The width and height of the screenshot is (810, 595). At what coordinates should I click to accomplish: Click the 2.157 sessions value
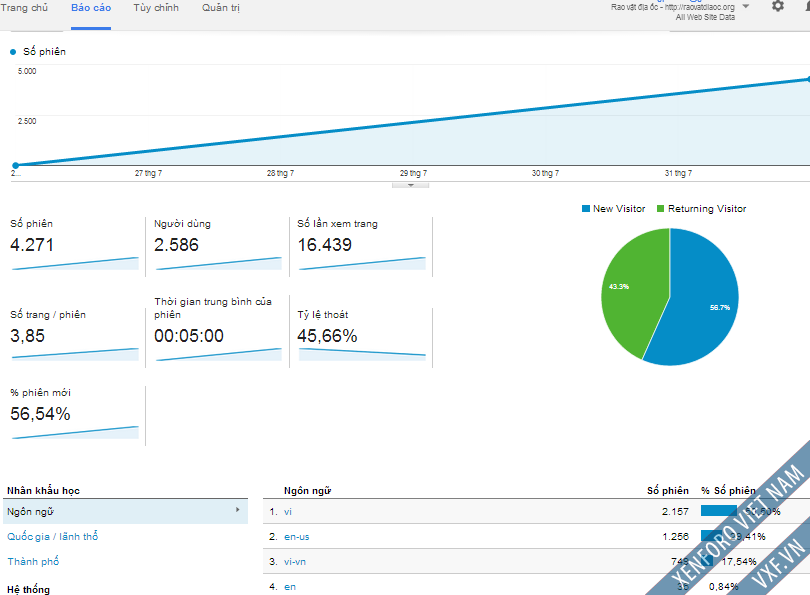[x=675, y=512]
